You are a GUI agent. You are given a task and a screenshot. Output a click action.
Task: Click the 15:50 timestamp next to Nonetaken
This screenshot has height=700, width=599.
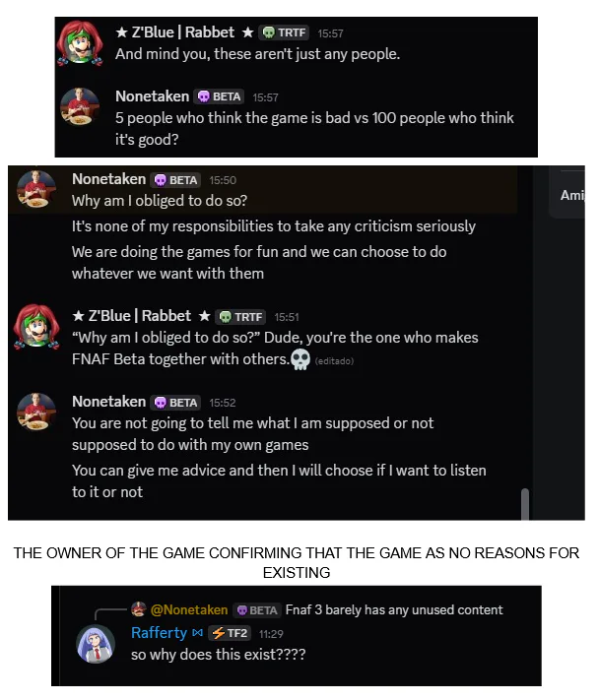223,180
